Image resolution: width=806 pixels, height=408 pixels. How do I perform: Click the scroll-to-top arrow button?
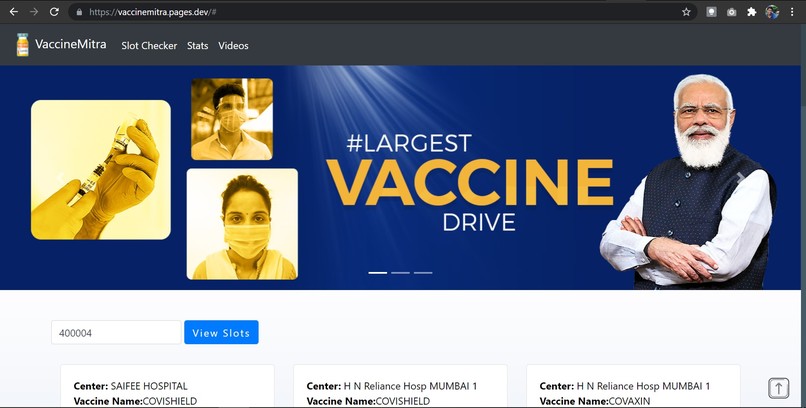778,388
